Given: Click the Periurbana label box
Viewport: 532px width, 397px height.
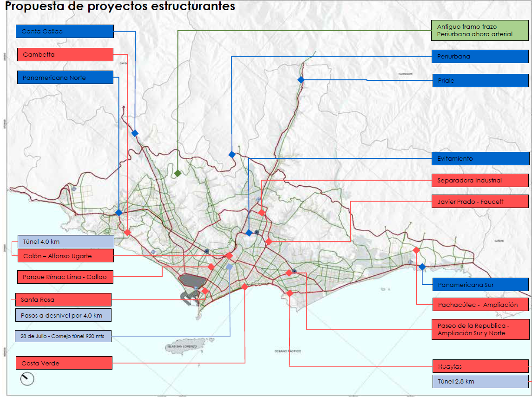Looking at the screenshot, I should pyautogui.click(x=480, y=57).
